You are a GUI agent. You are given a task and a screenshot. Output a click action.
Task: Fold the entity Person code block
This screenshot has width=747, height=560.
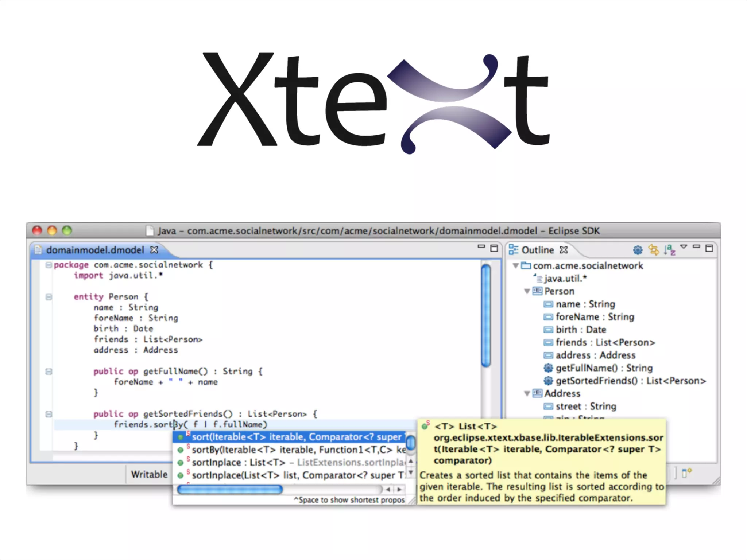pos(49,297)
